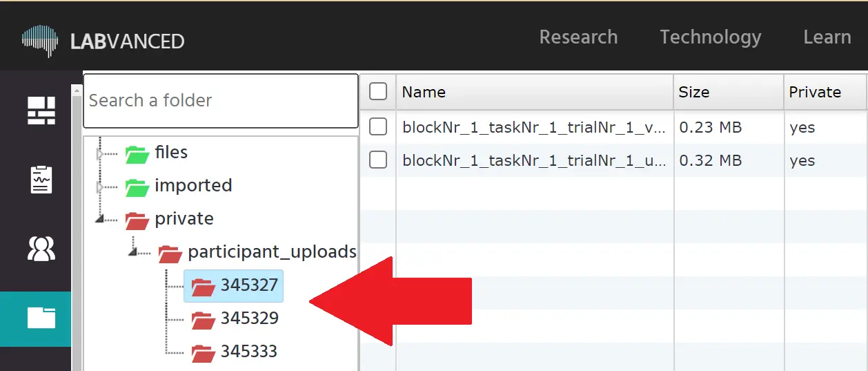Select the imported folder label
The image size is (868, 371).
[x=193, y=185]
